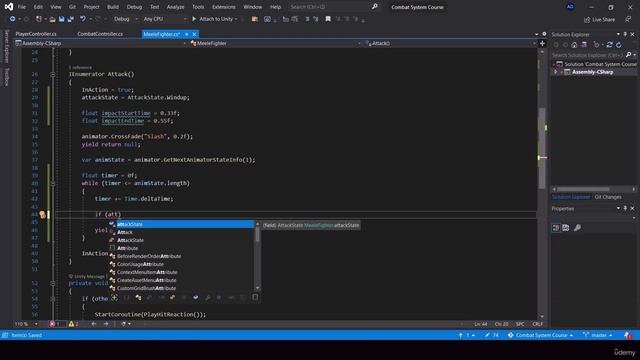The image size is (640, 360).
Task: Click the IntelliSense list scrollbar
Action: (x=257, y=234)
